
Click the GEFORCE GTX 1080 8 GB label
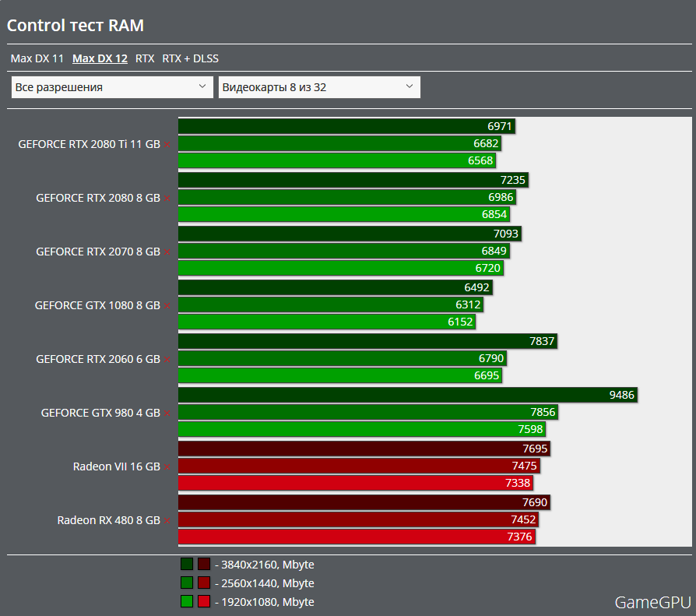(x=97, y=305)
